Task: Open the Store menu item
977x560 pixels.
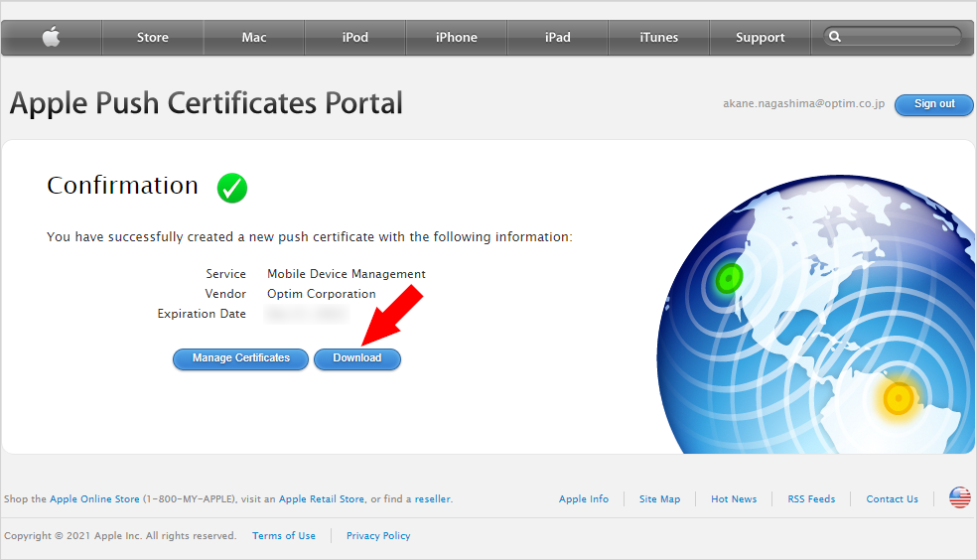Action: [153, 38]
